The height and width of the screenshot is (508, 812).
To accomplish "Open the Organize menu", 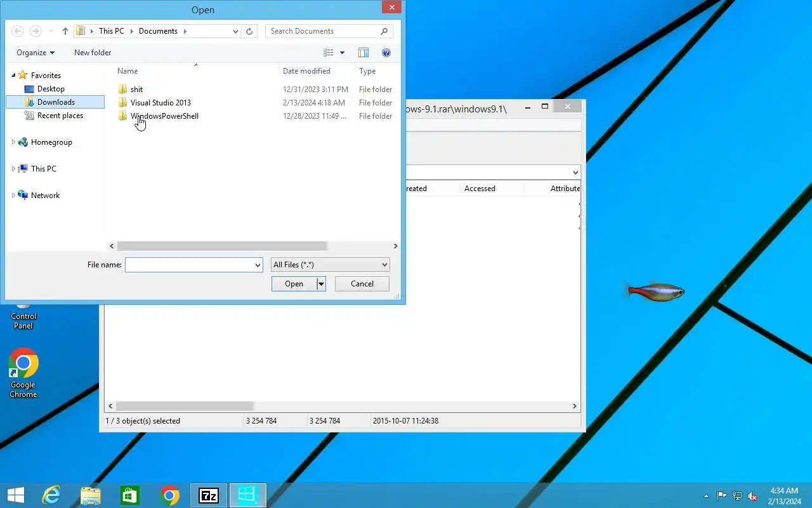I will (36, 53).
